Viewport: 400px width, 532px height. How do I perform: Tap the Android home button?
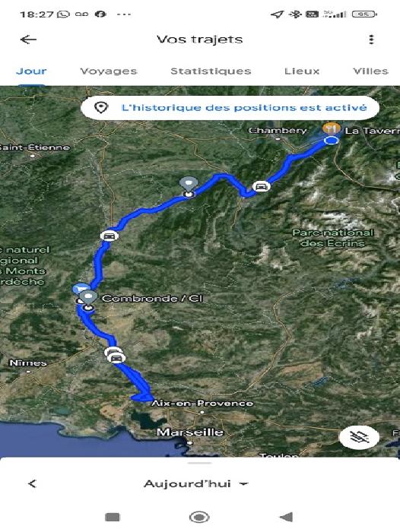click(x=199, y=517)
